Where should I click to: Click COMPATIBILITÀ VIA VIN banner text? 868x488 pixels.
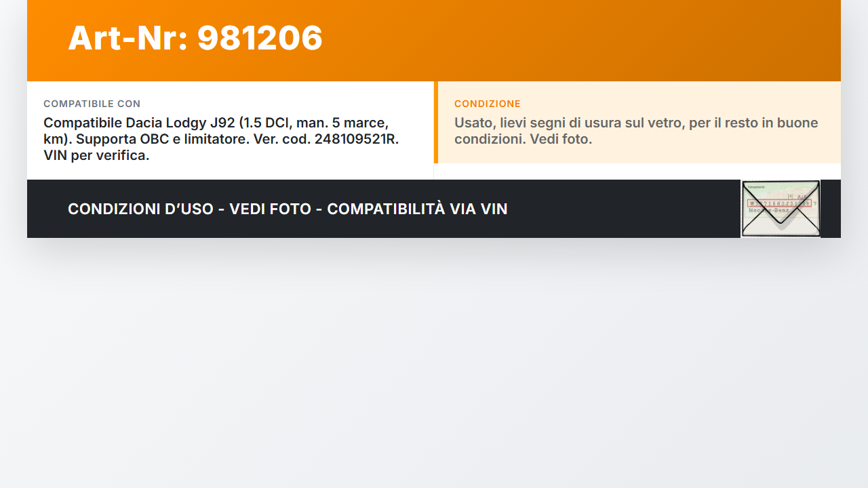point(417,209)
